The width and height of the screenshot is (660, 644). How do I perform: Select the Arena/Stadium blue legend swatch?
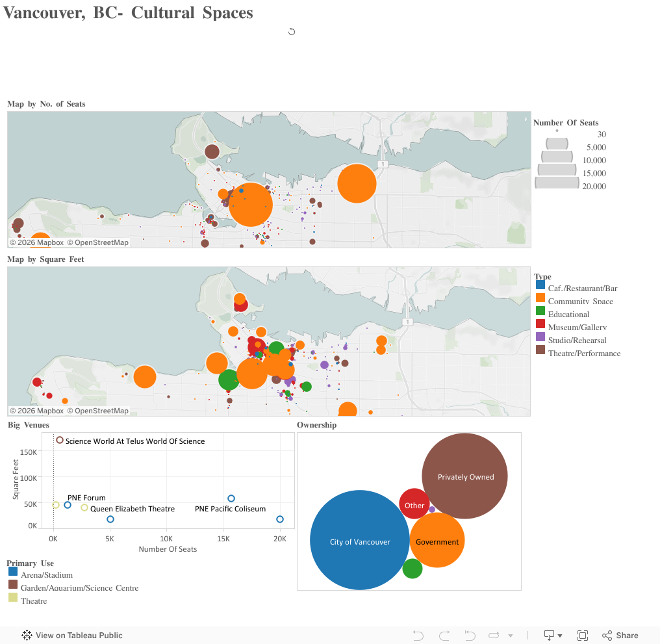[x=13, y=572]
